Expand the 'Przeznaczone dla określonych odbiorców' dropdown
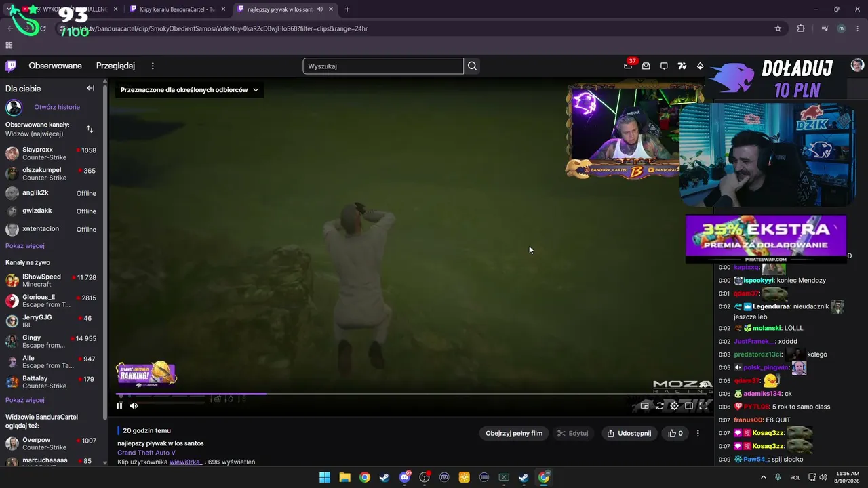This screenshot has height=488, width=868. pyautogui.click(x=189, y=89)
